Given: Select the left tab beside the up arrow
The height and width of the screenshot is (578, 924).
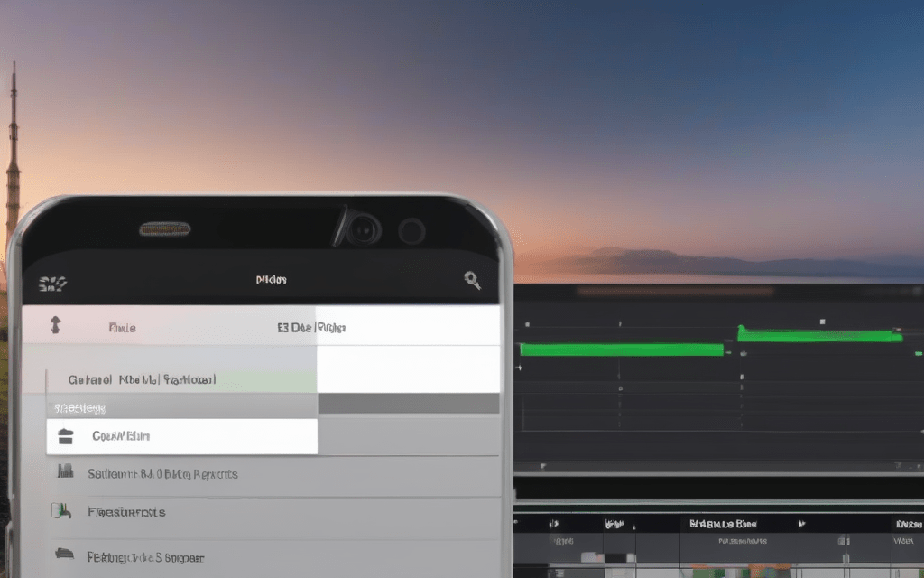Looking at the screenshot, I should pyautogui.click(x=122, y=328).
